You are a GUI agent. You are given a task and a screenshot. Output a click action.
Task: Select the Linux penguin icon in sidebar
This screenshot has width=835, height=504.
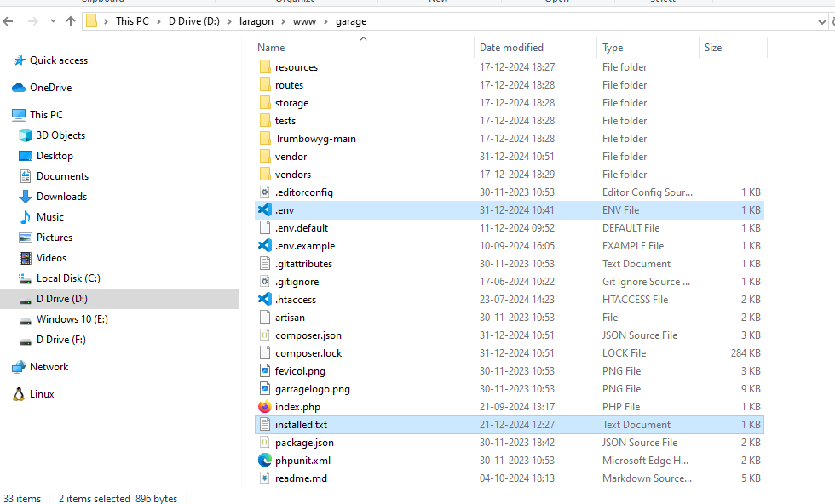coord(18,394)
